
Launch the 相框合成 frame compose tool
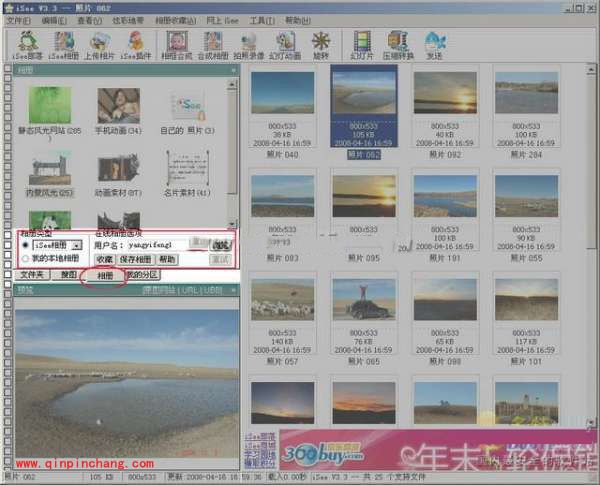tap(177, 45)
